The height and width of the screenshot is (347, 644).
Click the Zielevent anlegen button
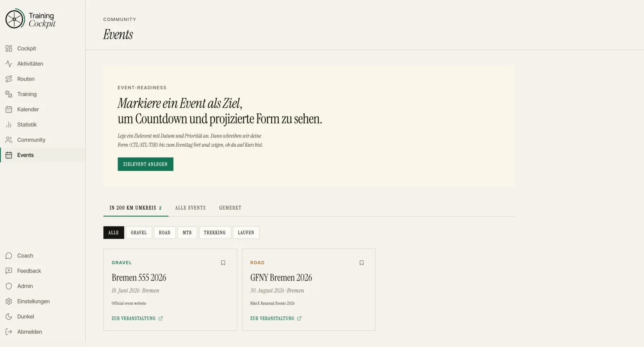point(145,164)
